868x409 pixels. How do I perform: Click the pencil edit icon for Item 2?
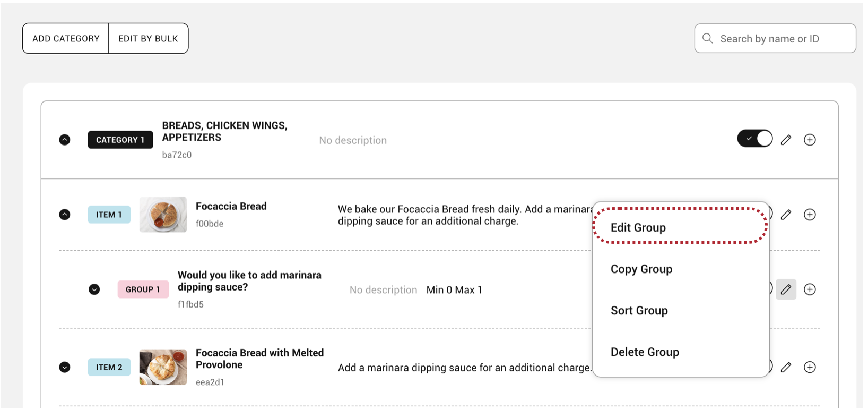[x=786, y=367]
